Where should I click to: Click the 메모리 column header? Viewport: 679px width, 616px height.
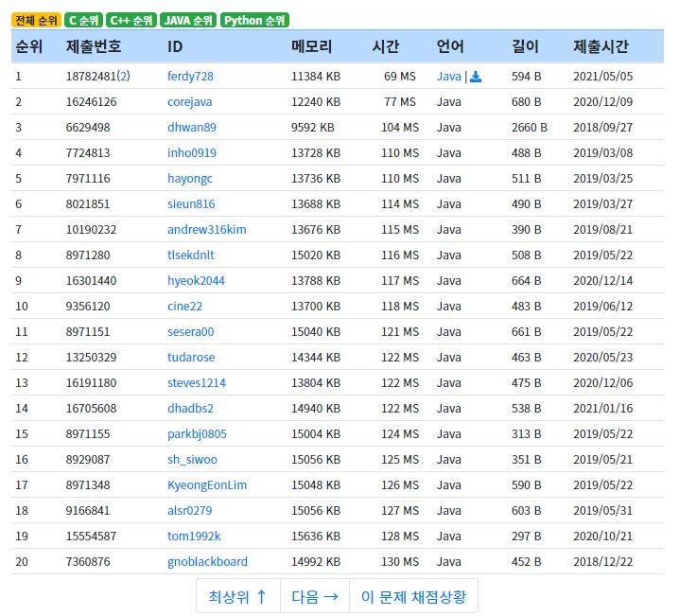click(311, 46)
